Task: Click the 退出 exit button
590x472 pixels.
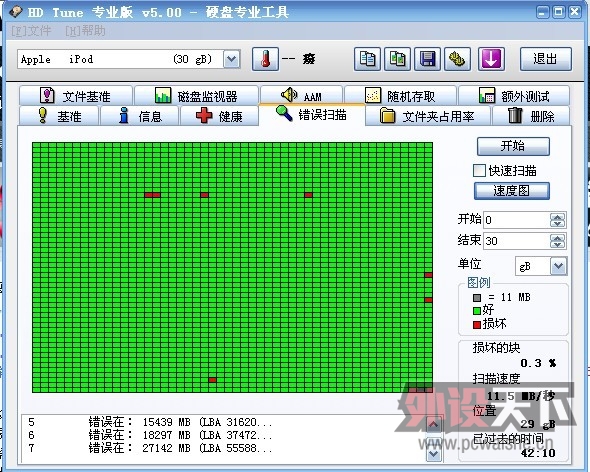Action: (546, 59)
